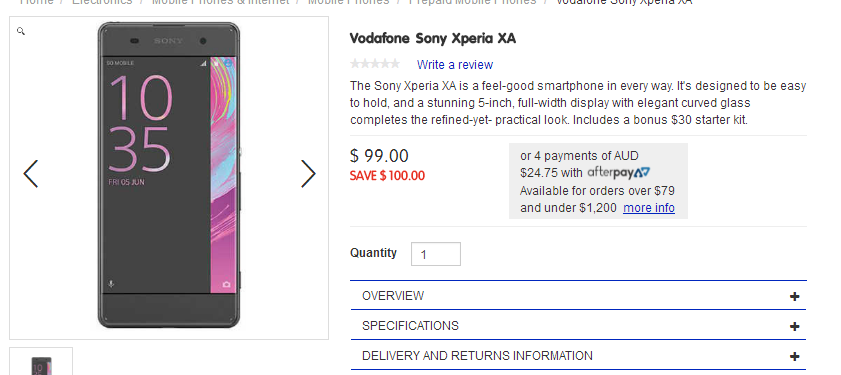Image resolution: width=841 pixels, height=375 pixels.
Task: Click plus icon beside SPECIFICATIONS
Action: (x=794, y=326)
